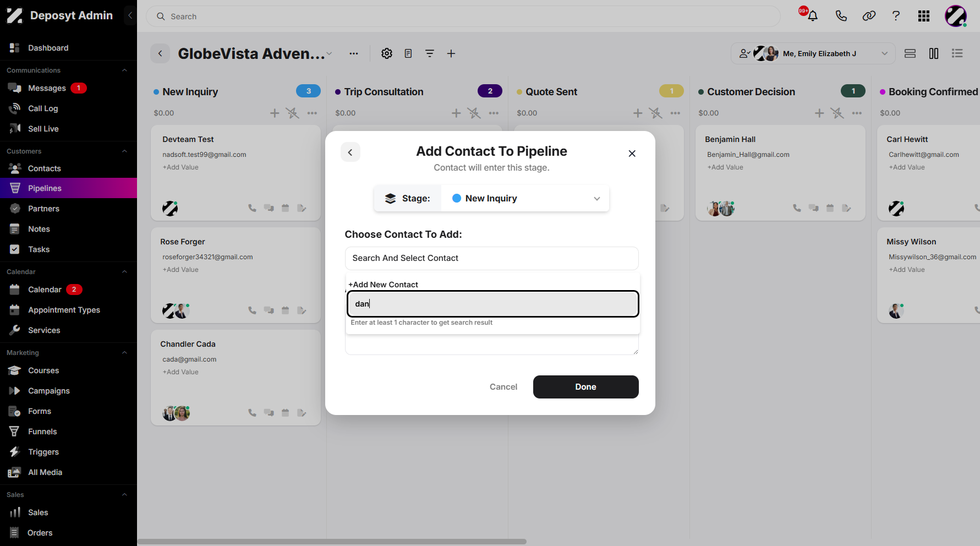Image resolution: width=980 pixels, height=546 pixels.
Task: Go back using arrow beside GlobeVista title
Action: (x=160, y=53)
